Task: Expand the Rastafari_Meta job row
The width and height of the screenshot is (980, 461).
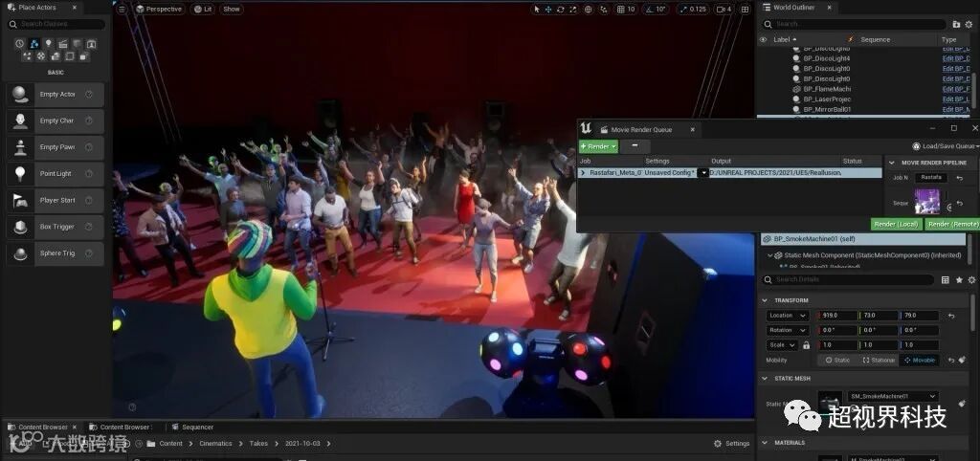Action: [x=583, y=172]
